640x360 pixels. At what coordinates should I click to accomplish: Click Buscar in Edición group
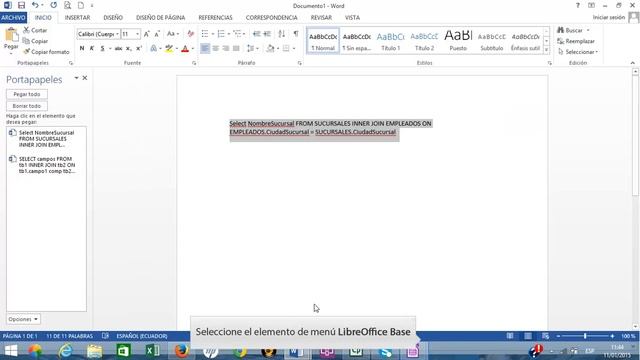tap(573, 30)
